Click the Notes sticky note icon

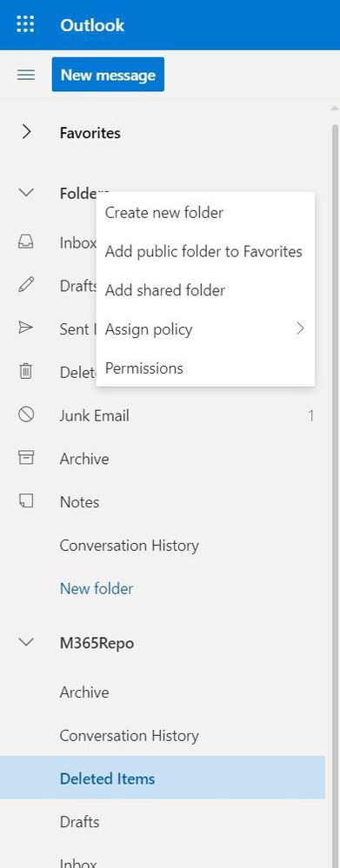26,501
